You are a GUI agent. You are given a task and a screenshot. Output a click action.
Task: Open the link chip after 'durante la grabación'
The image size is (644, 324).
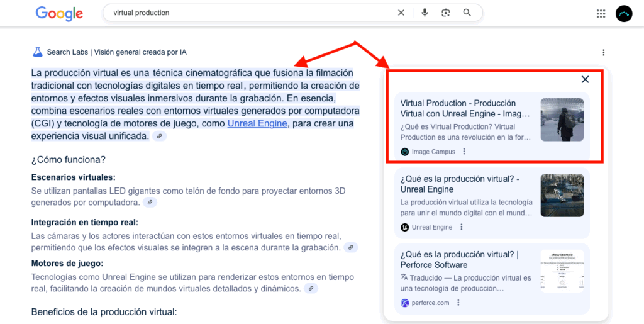click(x=351, y=248)
